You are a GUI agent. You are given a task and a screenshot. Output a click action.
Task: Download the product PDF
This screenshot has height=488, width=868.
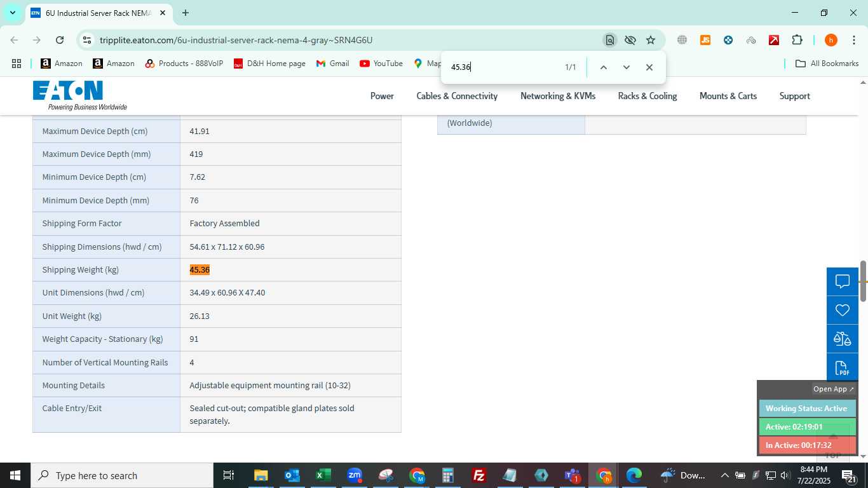coord(843,367)
